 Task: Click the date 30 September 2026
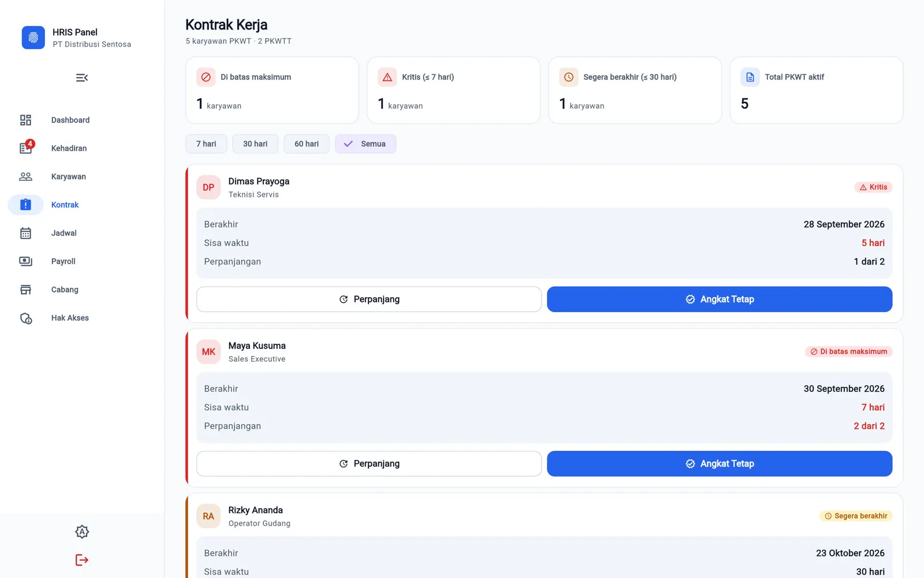[844, 388]
